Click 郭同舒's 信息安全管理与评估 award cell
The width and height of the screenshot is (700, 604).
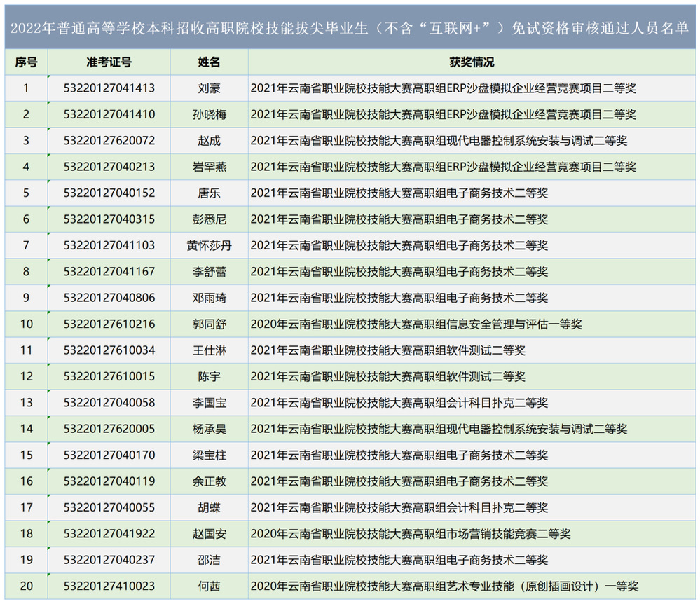pyautogui.click(x=416, y=324)
